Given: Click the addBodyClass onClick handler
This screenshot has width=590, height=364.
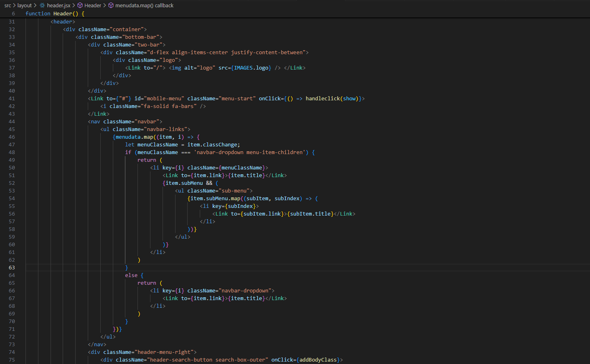Looking at the screenshot, I should (318, 360).
